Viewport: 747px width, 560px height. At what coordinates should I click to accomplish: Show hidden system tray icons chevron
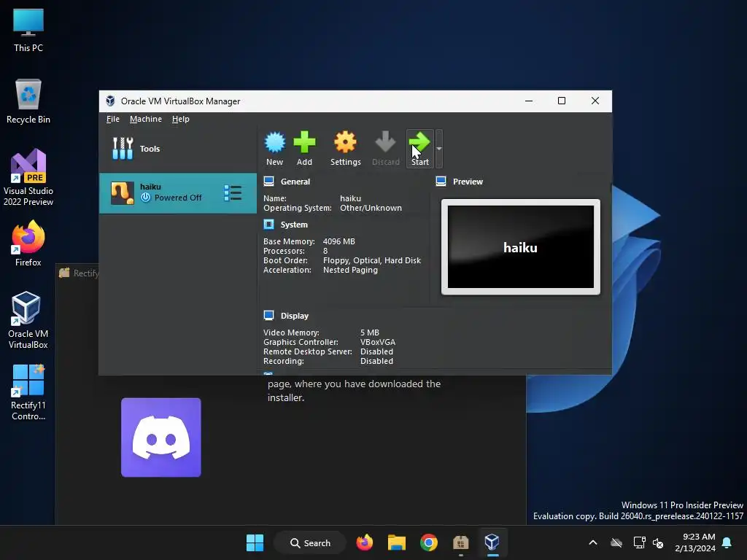pos(593,542)
